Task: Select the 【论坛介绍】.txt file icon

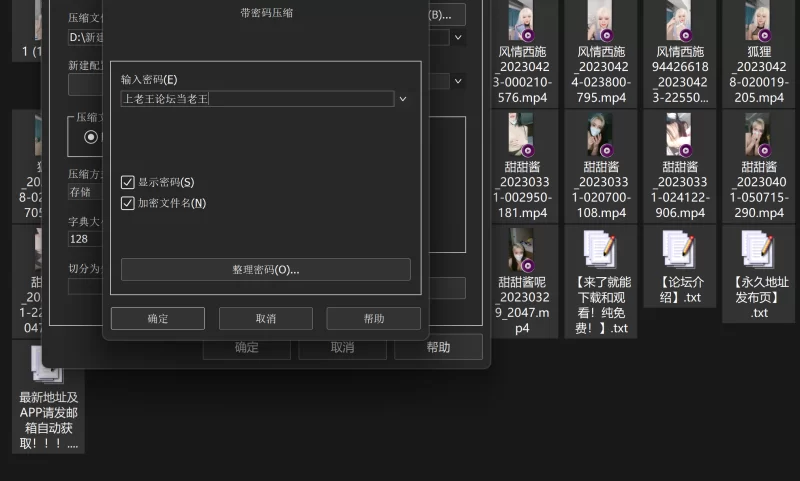Action: tap(680, 249)
